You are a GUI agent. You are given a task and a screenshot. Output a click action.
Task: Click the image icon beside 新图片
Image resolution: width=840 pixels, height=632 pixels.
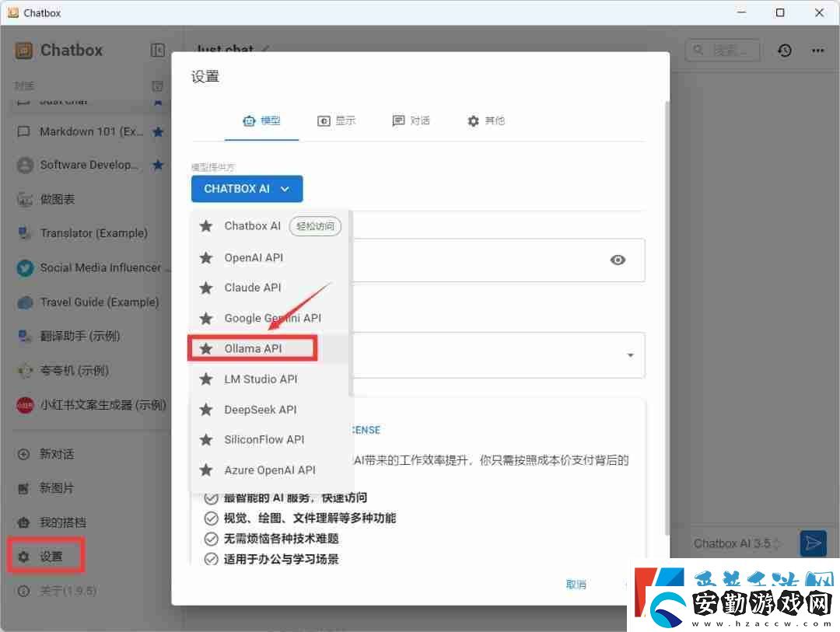click(x=23, y=488)
